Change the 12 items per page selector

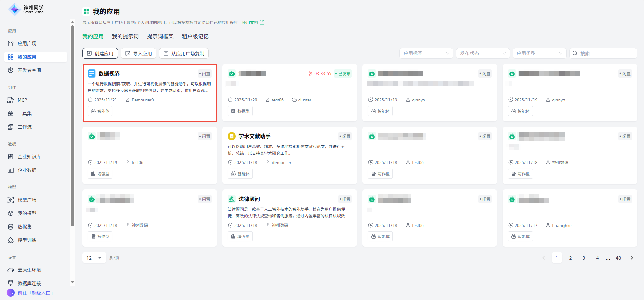pos(94,258)
